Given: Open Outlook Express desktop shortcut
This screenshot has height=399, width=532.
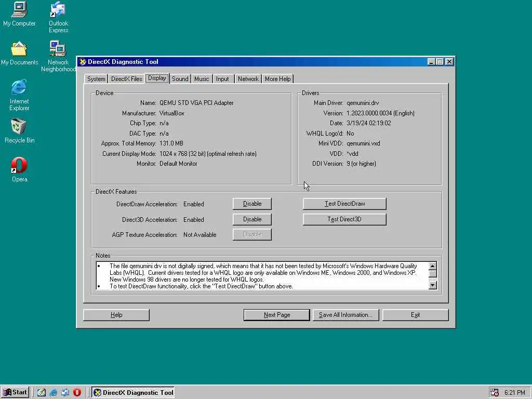Looking at the screenshot, I should (x=58, y=17).
